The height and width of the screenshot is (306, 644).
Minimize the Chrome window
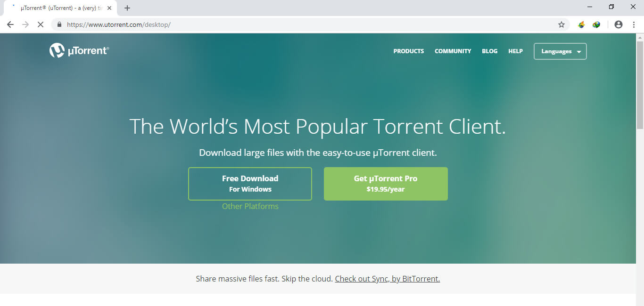tap(590, 7)
